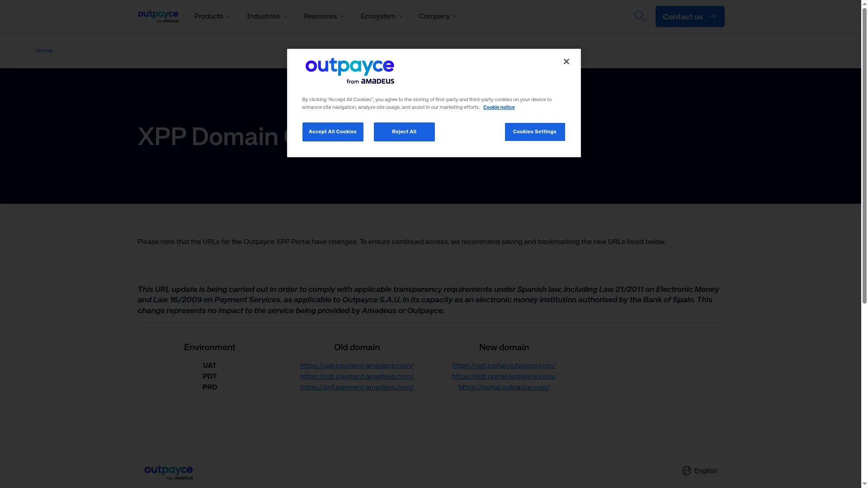
Task: Open the Ecosystem menu
Action: (382, 16)
